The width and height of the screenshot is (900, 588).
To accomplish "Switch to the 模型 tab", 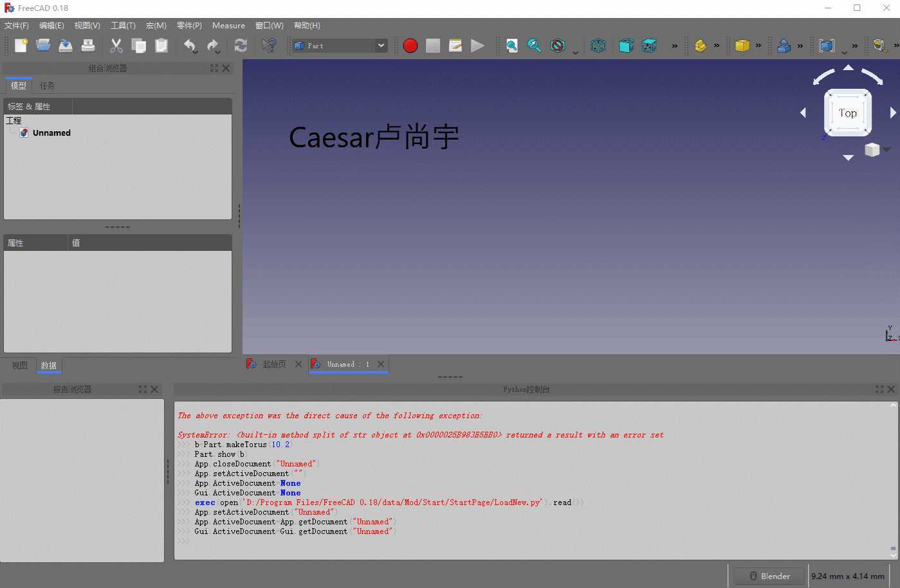I will (19, 86).
